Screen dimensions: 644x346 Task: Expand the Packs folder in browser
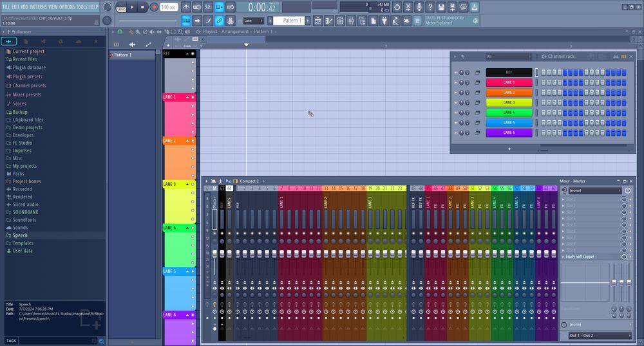click(x=19, y=174)
